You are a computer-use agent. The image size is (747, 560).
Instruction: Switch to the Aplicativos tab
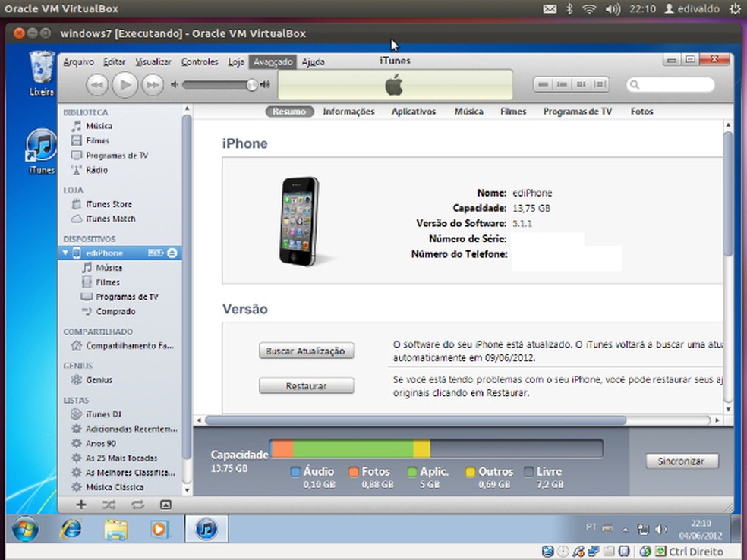click(x=414, y=112)
